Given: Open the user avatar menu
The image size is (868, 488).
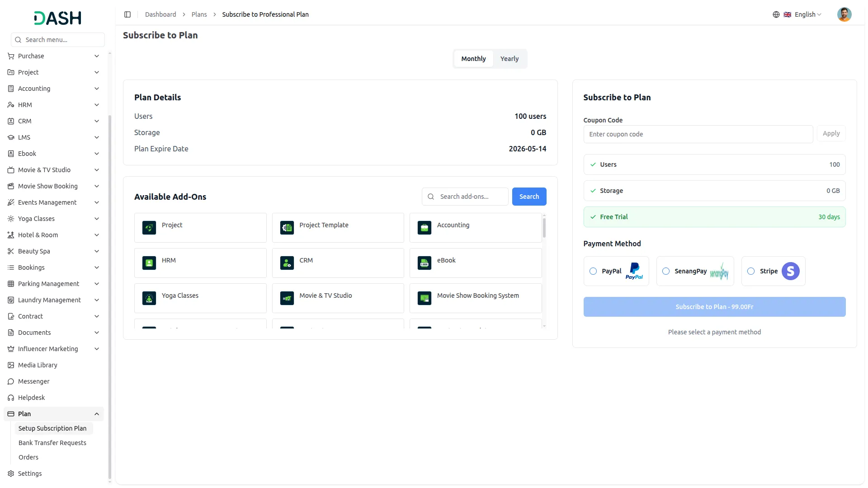Looking at the screenshot, I should click(x=844, y=14).
